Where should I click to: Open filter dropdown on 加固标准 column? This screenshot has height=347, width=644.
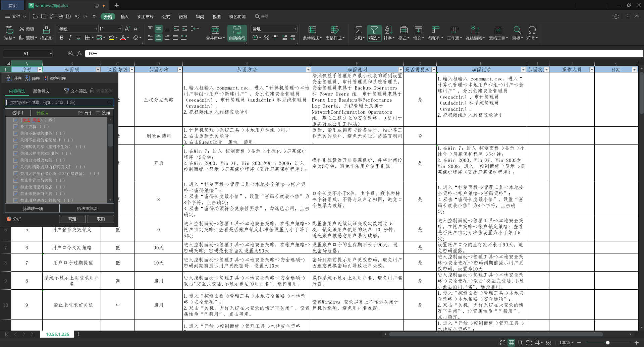click(x=180, y=70)
